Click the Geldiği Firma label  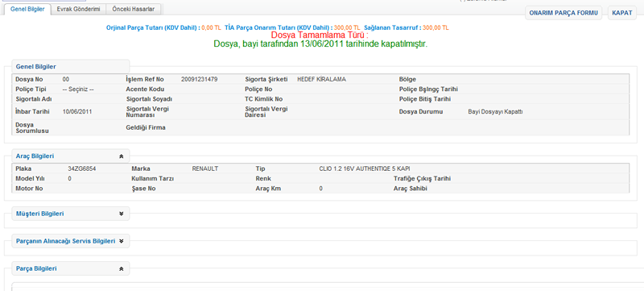(x=146, y=127)
